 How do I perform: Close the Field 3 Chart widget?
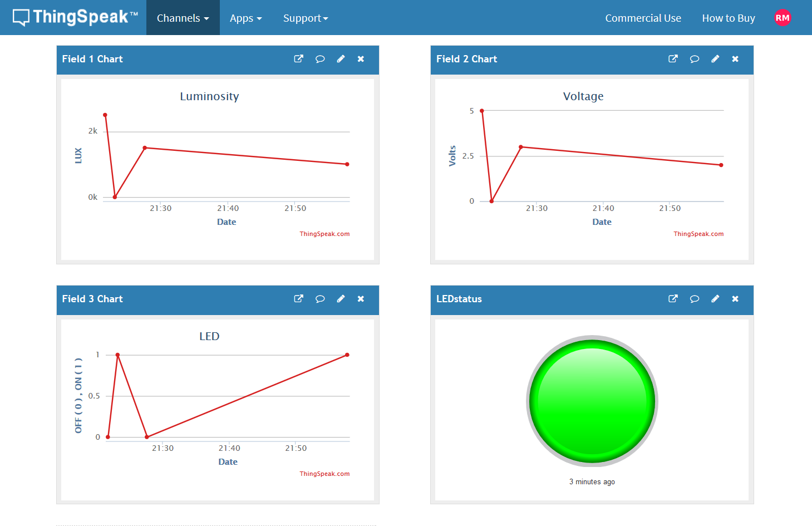pos(361,299)
